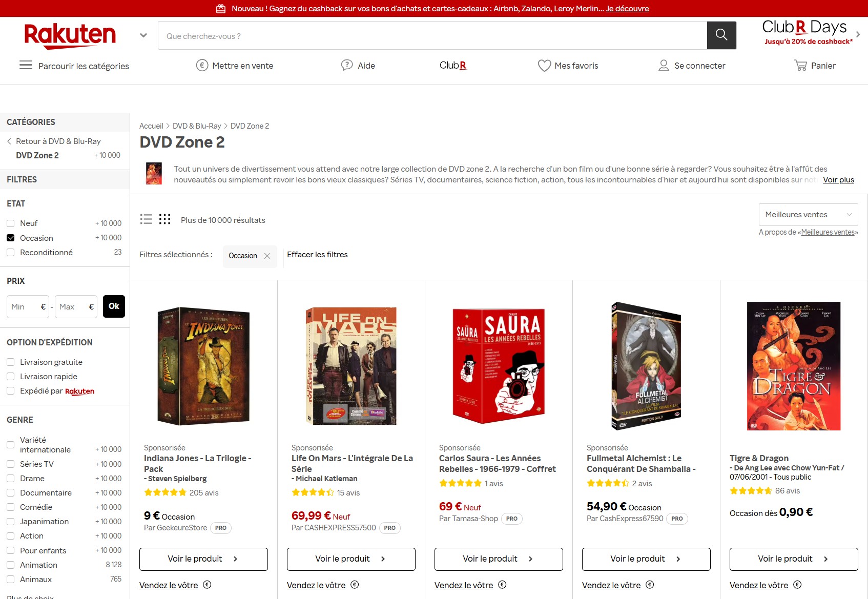The image size is (868, 599).
Task: Click the euro icon under Tigre & Dragon
Action: (x=797, y=585)
